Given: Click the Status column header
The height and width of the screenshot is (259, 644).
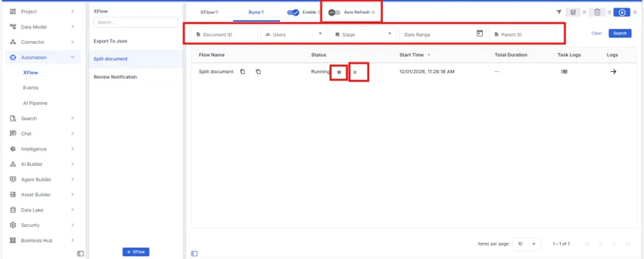Looking at the screenshot, I should pyautogui.click(x=318, y=55).
